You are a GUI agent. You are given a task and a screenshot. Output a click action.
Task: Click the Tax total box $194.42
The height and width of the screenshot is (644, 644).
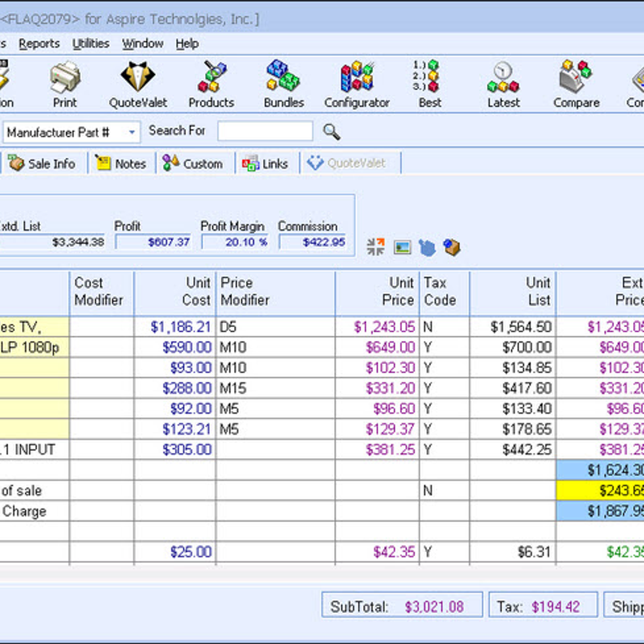tap(543, 605)
